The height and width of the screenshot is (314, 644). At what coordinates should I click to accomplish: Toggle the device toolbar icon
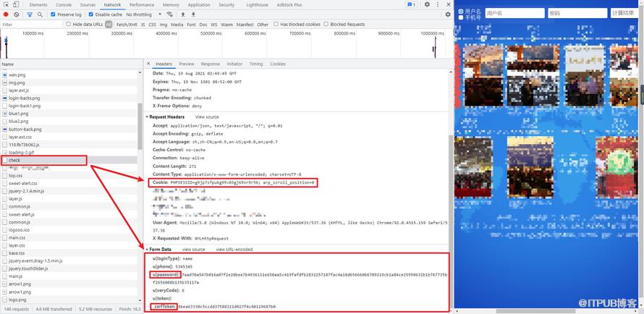click(x=15, y=4)
